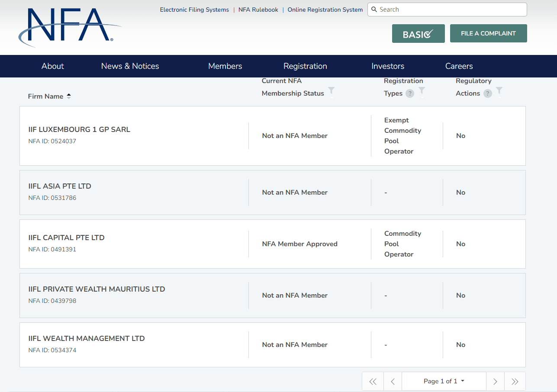Go to first page arrow
This screenshot has height=392, width=557.
pyautogui.click(x=373, y=381)
